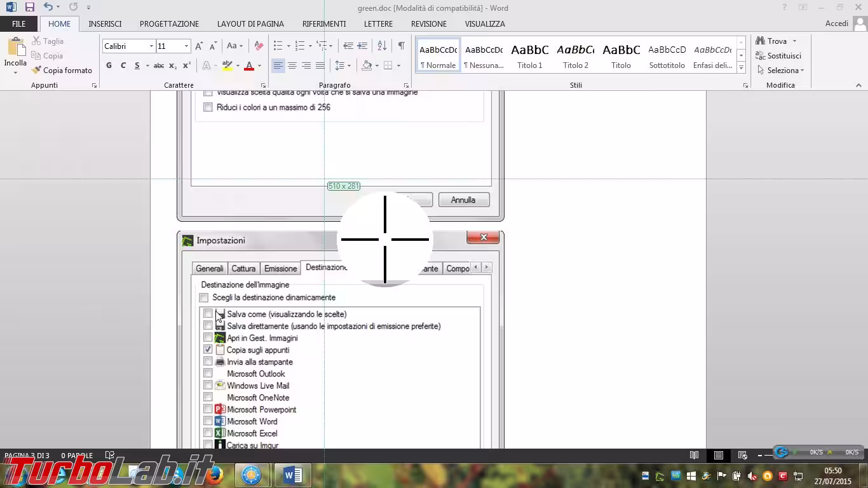This screenshot has height=488, width=868.
Task: Apply the Titolo 1 style
Action: tap(530, 56)
